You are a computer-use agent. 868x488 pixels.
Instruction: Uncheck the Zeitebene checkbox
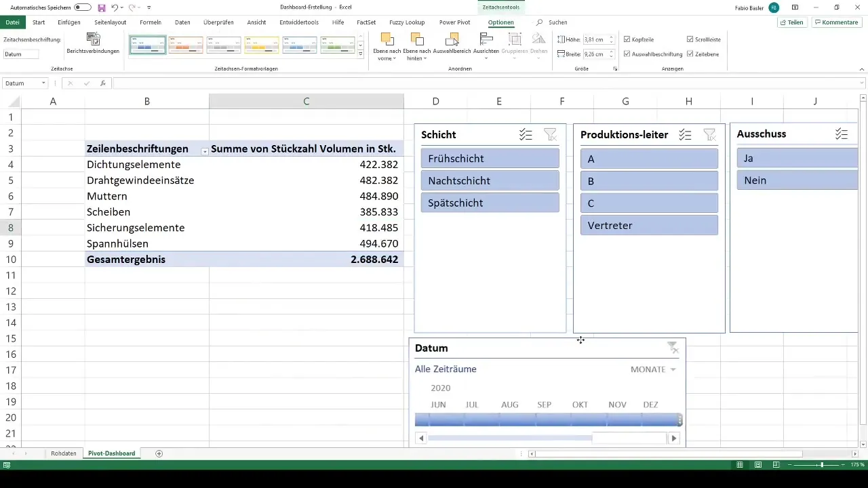tap(690, 54)
